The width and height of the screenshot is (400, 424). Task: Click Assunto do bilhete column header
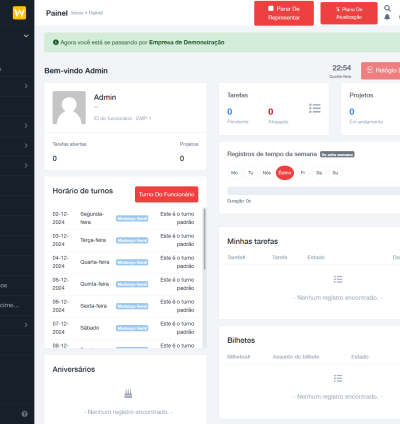tap(296, 357)
